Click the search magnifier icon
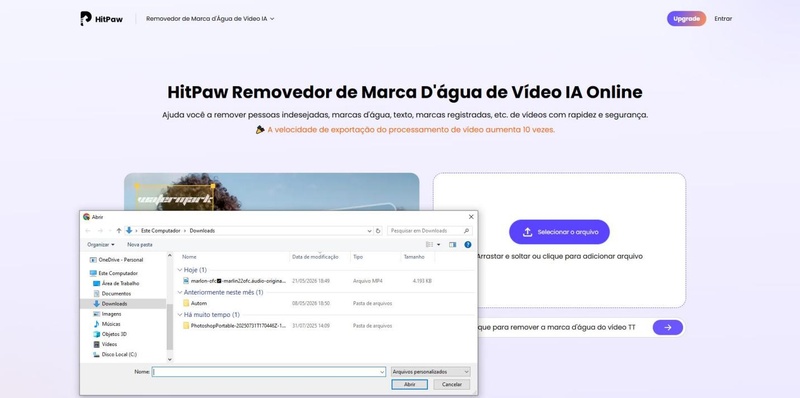Image resolution: width=800 pixels, height=398 pixels. [x=466, y=231]
